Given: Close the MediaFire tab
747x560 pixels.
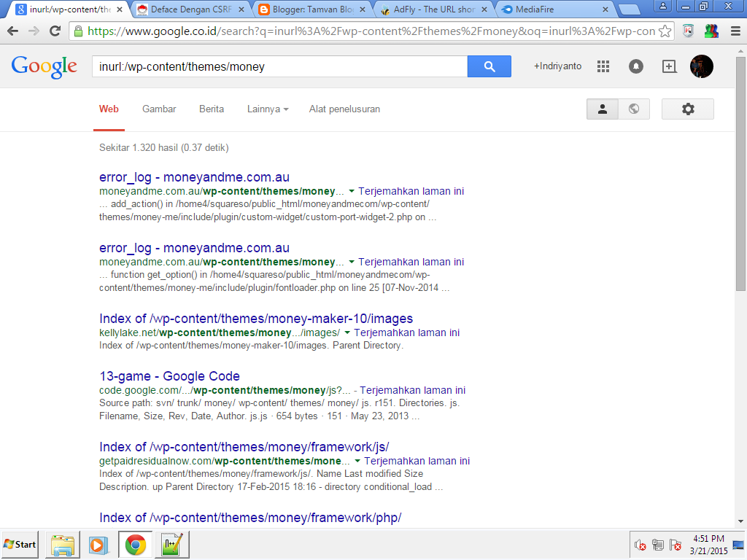Looking at the screenshot, I should 605,9.
